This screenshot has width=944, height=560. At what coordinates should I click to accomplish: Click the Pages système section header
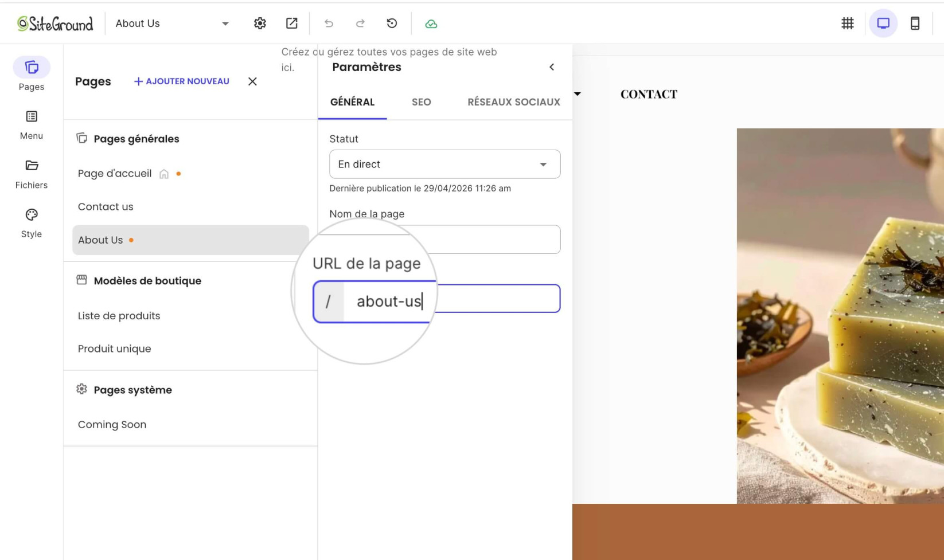124,390
